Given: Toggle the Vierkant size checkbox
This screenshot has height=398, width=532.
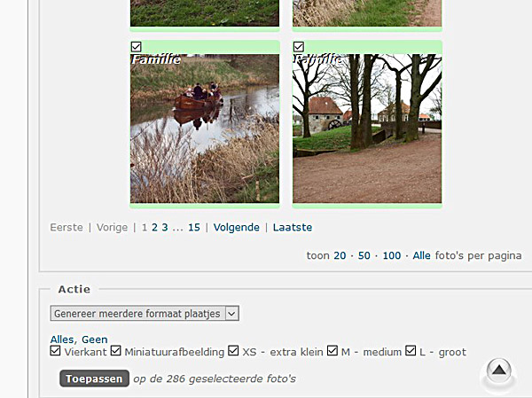Looking at the screenshot, I should [55, 350].
